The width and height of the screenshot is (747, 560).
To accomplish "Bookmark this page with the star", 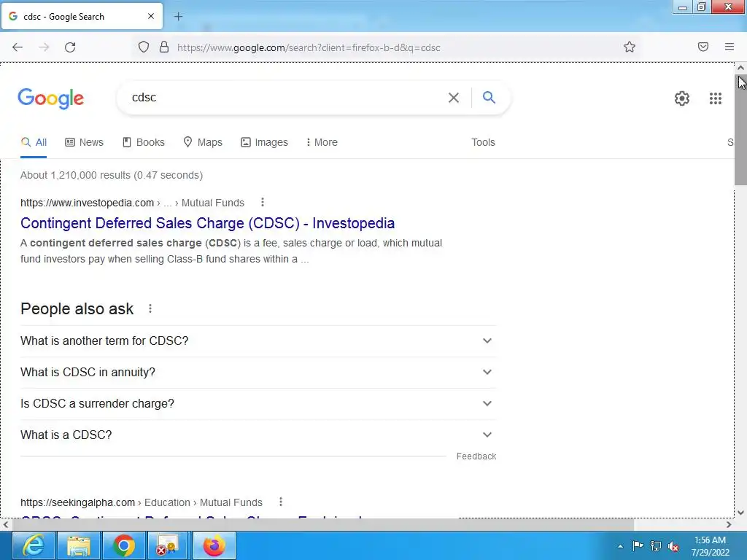I will [x=630, y=47].
